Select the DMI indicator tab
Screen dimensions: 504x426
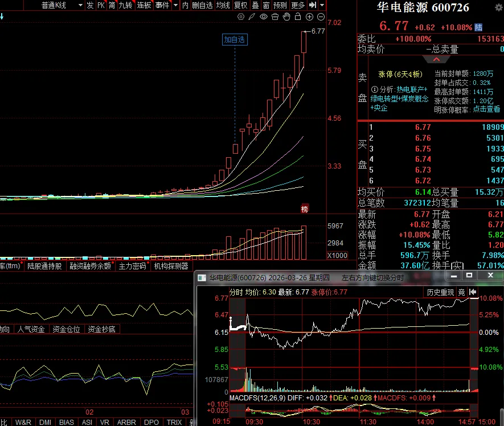45,422
